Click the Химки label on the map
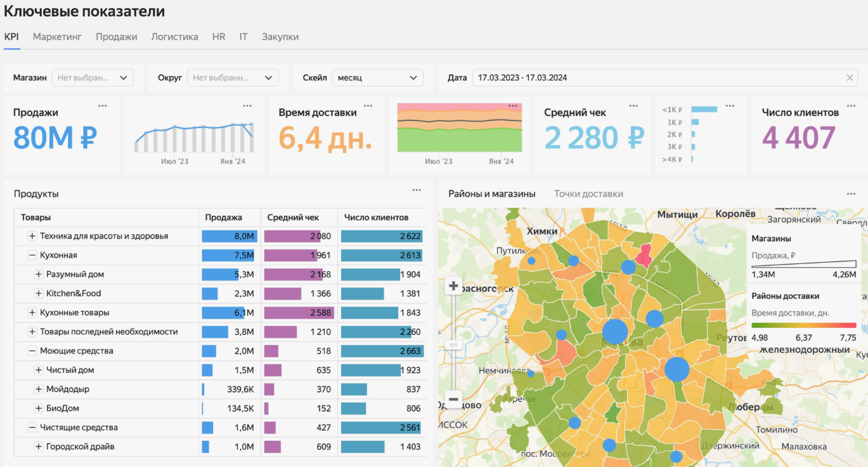 [x=542, y=231]
